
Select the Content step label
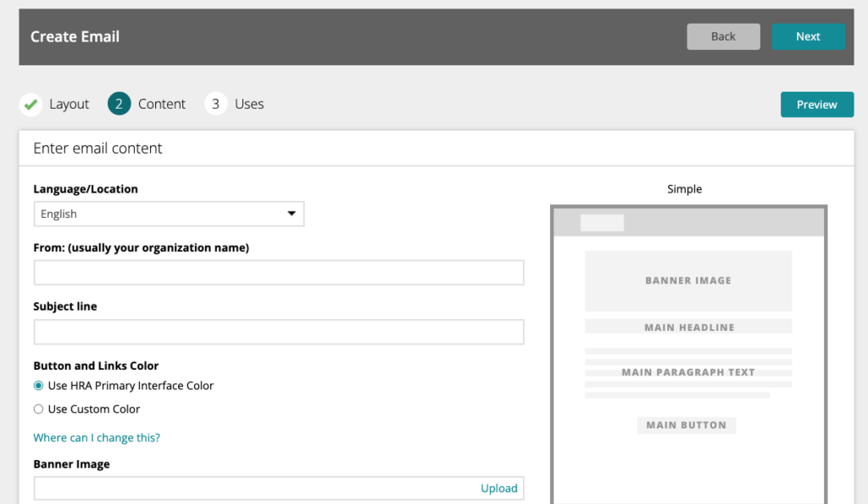pyautogui.click(x=162, y=104)
